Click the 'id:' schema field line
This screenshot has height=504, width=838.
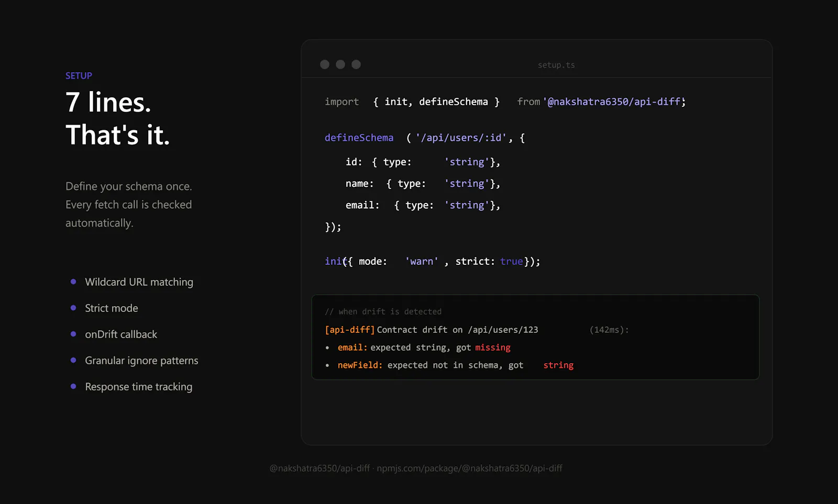423,162
